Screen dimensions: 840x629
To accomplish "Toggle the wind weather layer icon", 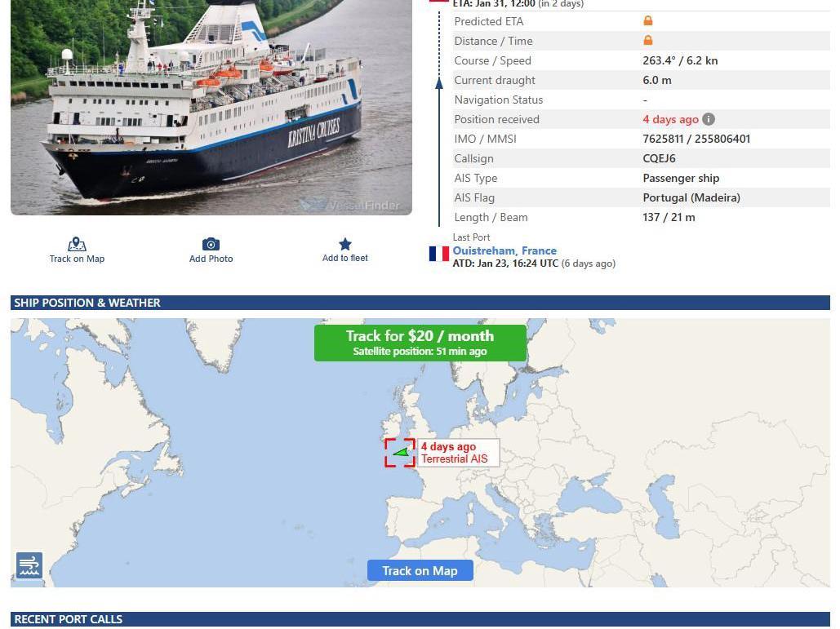I will [x=29, y=565].
